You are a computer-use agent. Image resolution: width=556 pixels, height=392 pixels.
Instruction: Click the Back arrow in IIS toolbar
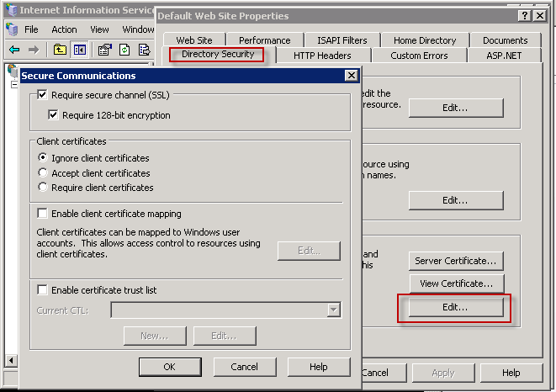point(13,50)
